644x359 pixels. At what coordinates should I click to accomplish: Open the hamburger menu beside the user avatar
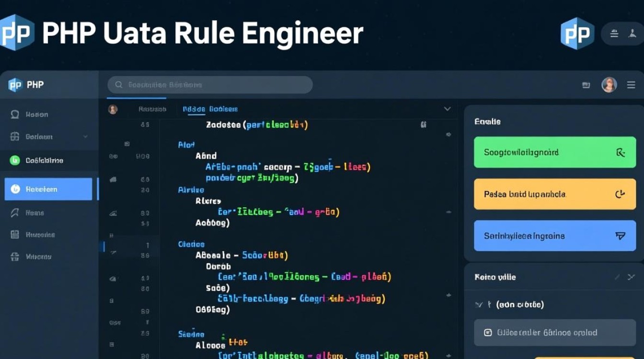click(631, 85)
